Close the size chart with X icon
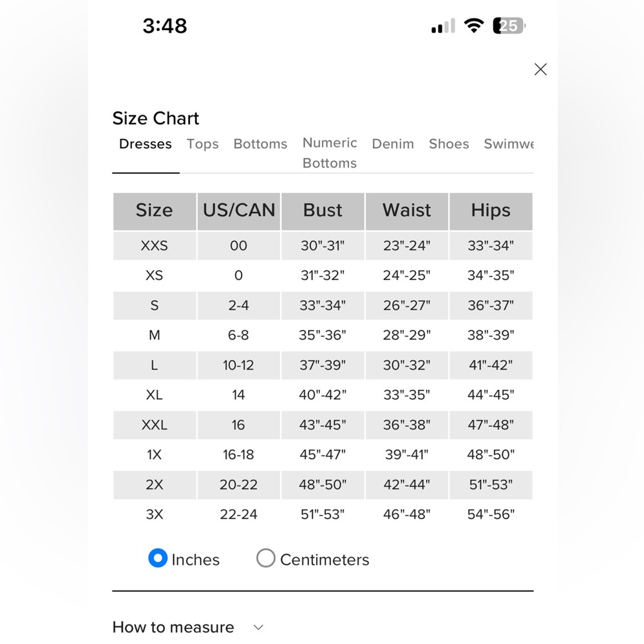Image resolution: width=644 pixels, height=644 pixels. tap(540, 70)
